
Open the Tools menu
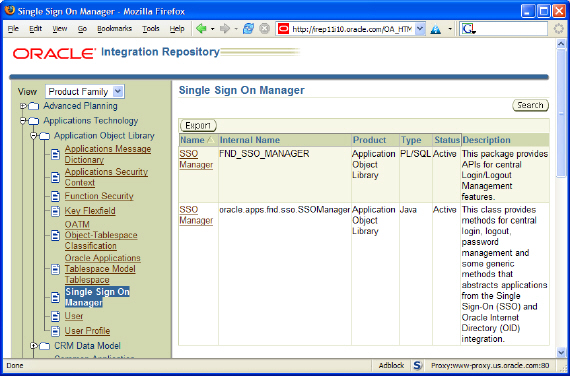pos(150,29)
